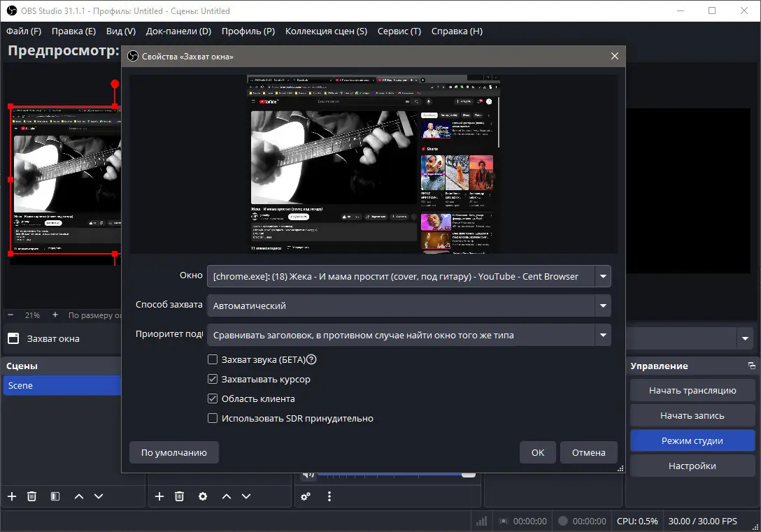Open scene filters icon in Scenes toolbar
The width and height of the screenshot is (761, 532).
tap(55, 496)
